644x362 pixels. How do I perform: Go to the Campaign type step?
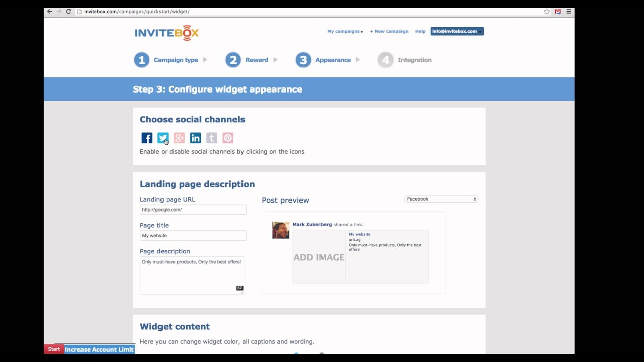176,60
